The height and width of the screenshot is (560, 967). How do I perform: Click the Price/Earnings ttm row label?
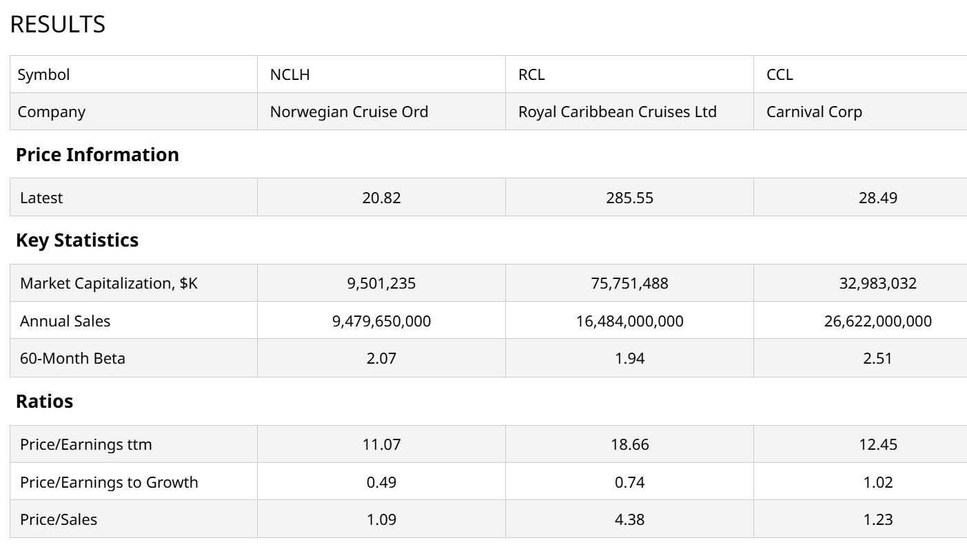click(86, 444)
